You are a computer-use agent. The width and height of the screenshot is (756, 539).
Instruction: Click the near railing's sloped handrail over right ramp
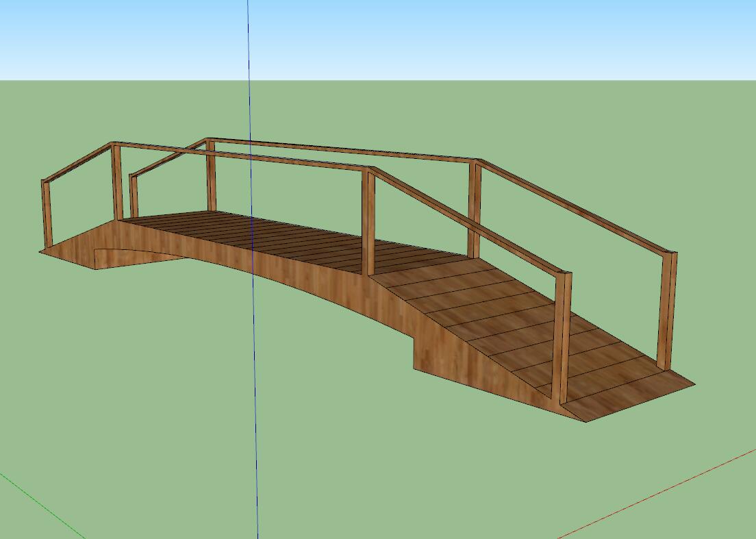point(466,221)
